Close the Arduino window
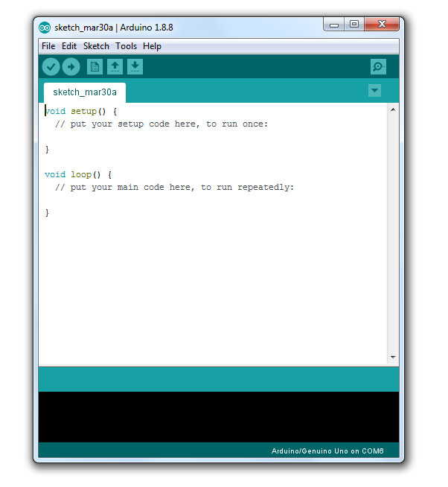The width and height of the screenshot is (448, 487). [382, 25]
